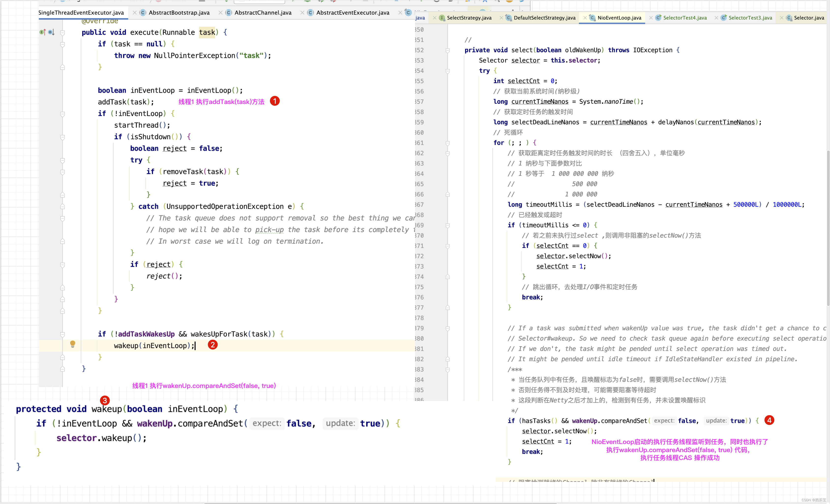This screenshot has width=830, height=504.
Task: Click the red circled number 1 marker
Action: coord(275,101)
